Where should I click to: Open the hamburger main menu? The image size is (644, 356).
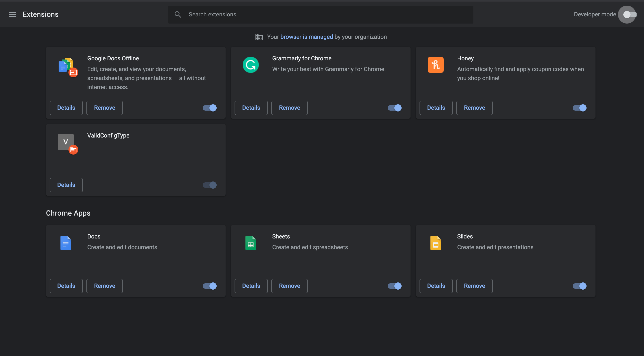[13, 15]
